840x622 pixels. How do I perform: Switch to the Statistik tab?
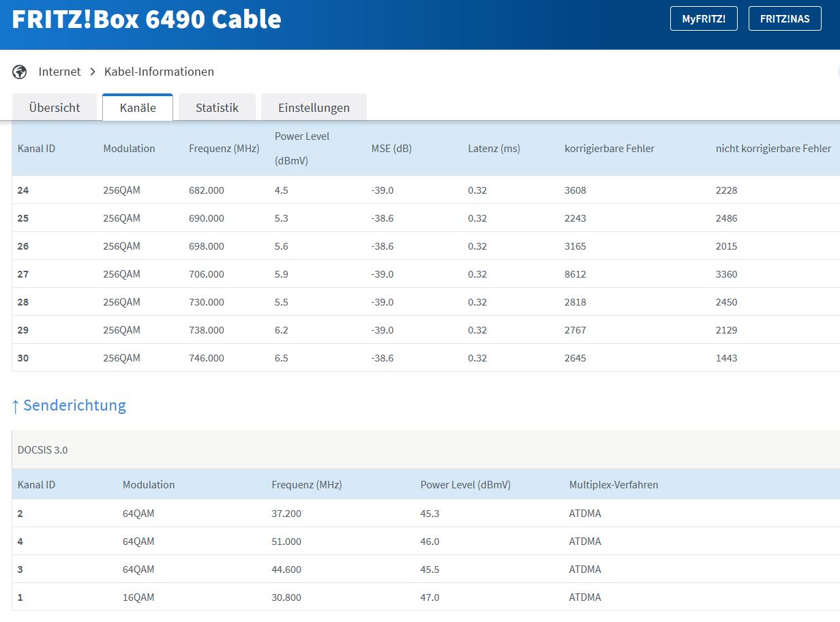(x=217, y=108)
